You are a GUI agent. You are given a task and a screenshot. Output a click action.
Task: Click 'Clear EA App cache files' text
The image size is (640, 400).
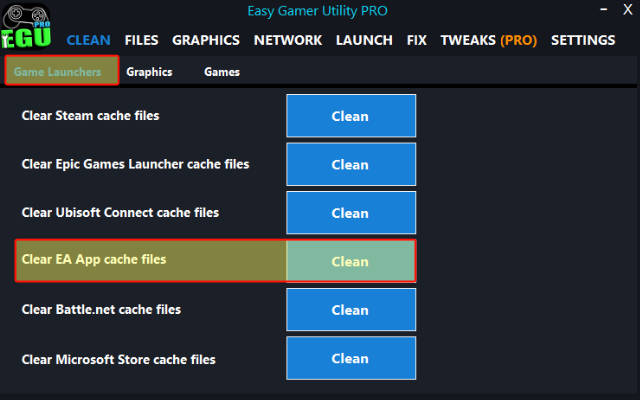94,259
